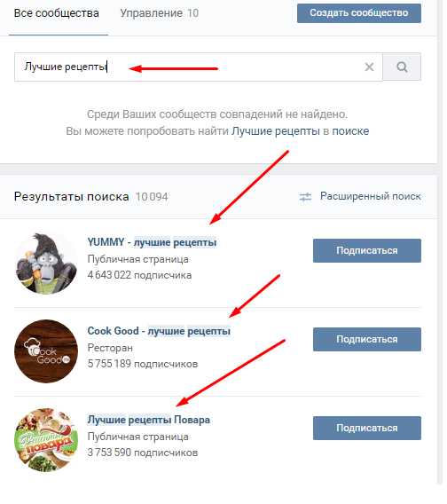Switch to Все сообщества tab

pos(57,13)
